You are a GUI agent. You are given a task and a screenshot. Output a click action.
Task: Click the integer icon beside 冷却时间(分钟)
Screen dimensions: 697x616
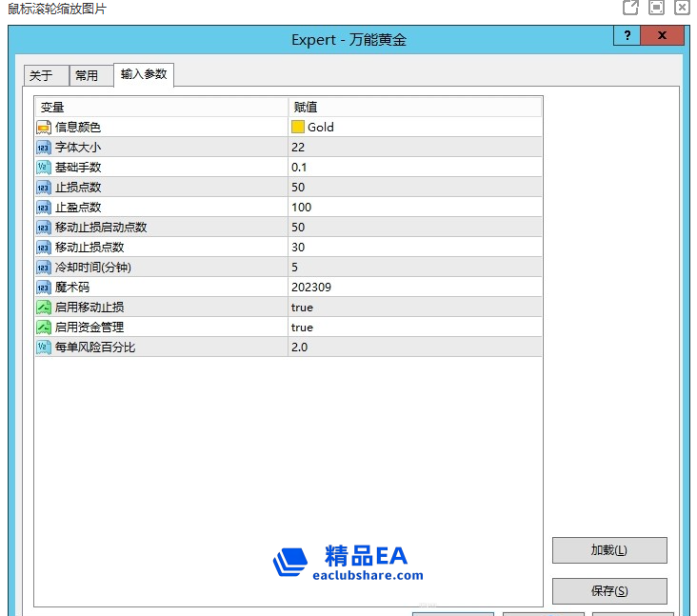point(44,268)
